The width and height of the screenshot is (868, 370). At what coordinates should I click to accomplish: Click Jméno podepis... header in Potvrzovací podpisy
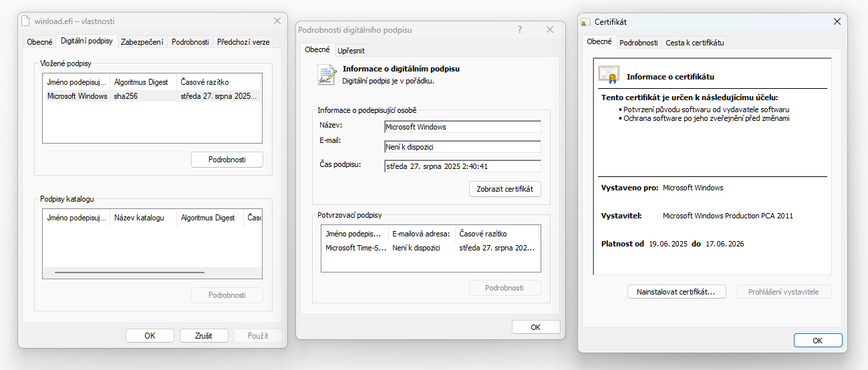click(x=355, y=234)
